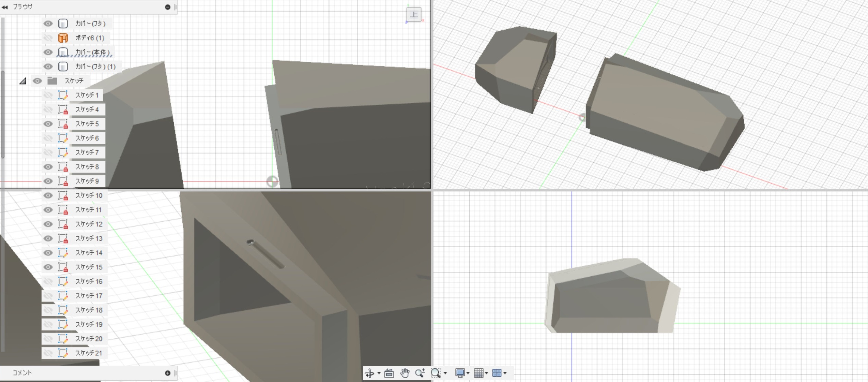Click the ブラウザ panel title
The width and height of the screenshot is (868, 382).
pyautogui.click(x=22, y=7)
